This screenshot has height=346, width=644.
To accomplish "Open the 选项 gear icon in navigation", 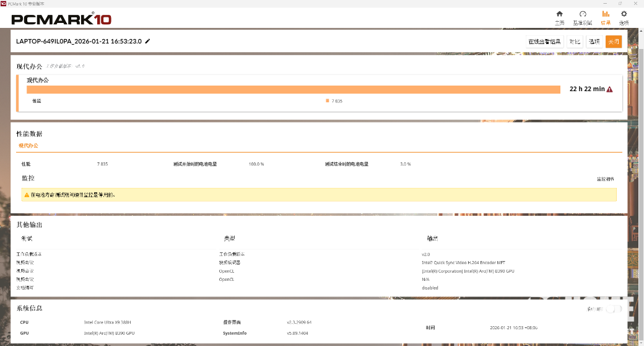I will click(x=624, y=14).
